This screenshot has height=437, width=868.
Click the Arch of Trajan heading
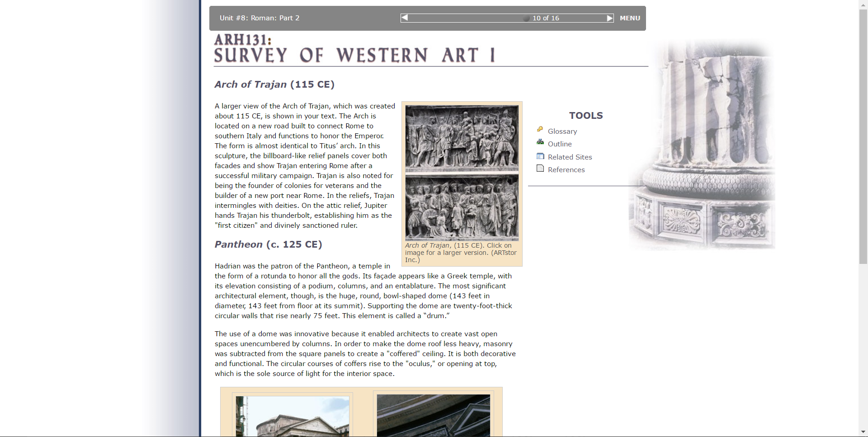274,85
